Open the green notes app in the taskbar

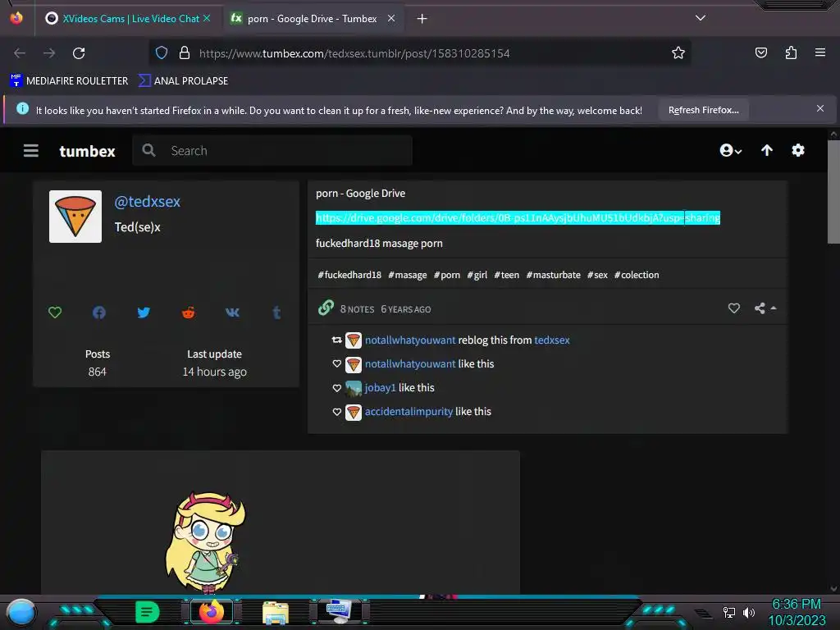tap(148, 612)
